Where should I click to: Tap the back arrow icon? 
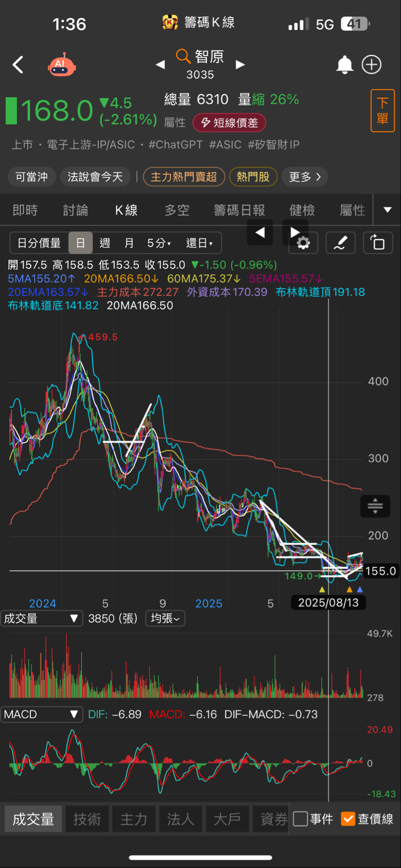click(18, 65)
